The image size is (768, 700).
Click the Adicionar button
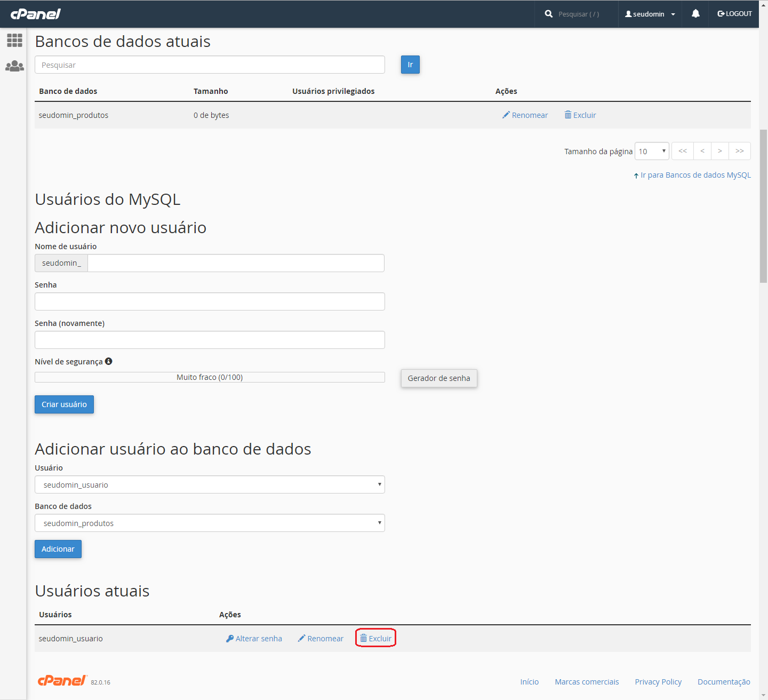tap(58, 549)
